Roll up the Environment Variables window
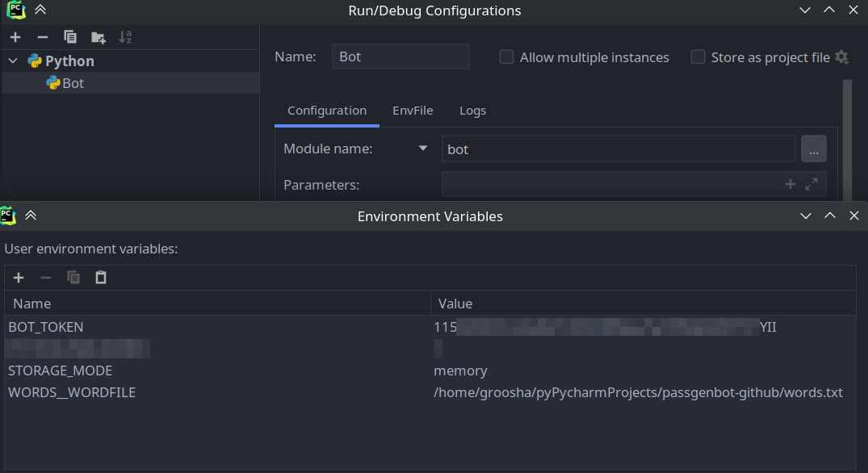This screenshot has height=473, width=868. [x=31, y=216]
